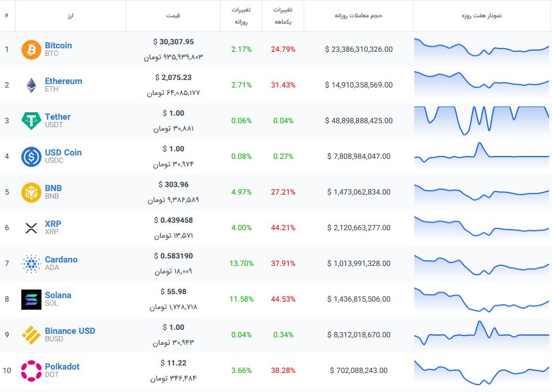
Task: Open the Binance USD coin link
Action: [x=70, y=331]
